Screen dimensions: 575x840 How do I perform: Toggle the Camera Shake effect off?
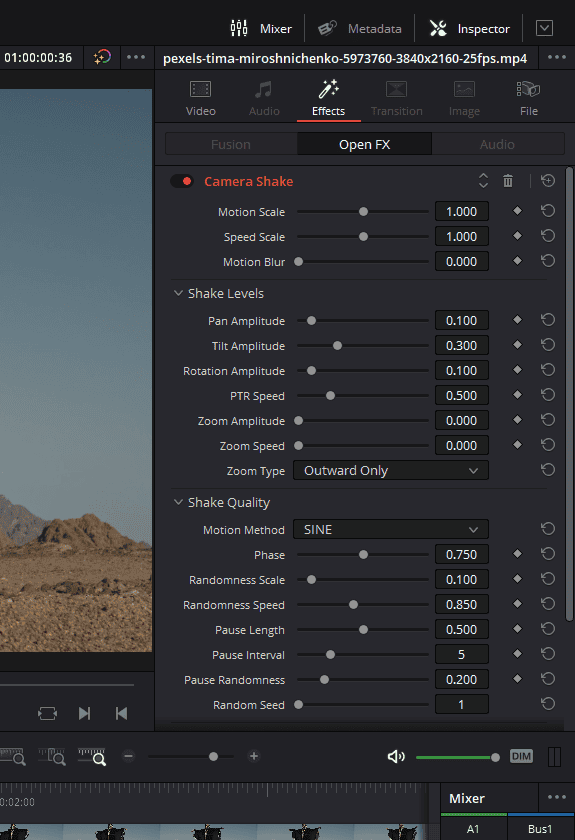coord(182,181)
